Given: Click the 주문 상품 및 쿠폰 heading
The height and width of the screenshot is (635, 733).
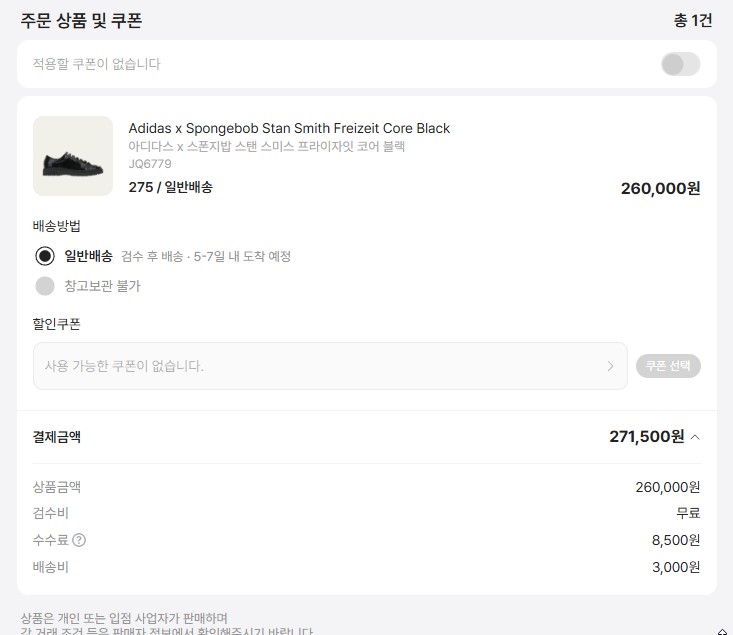Looking at the screenshot, I should click(81, 20).
